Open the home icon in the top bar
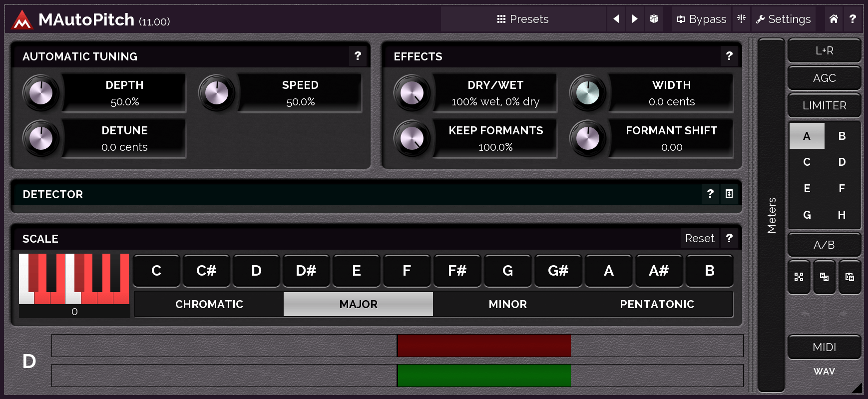Image resolution: width=868 pixels, height=399 pixels. (834, 19)
